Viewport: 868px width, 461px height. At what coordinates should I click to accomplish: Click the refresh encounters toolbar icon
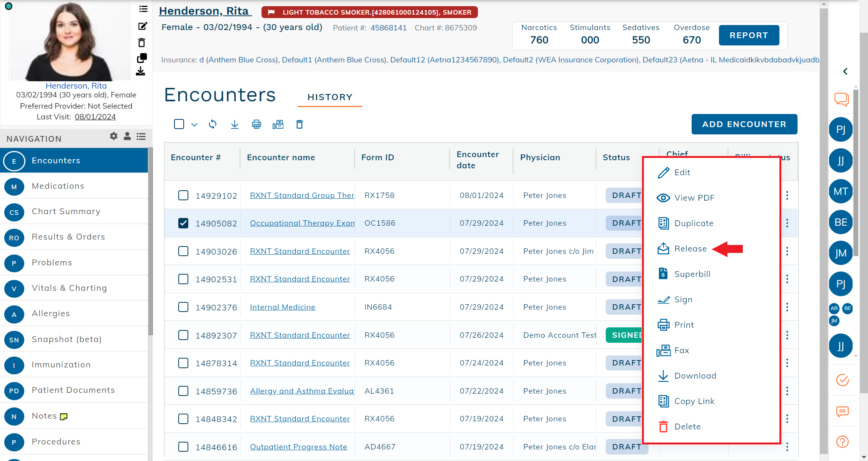[213, 124]
